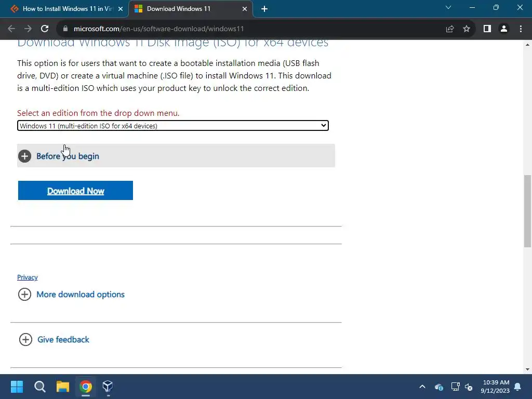Expand the Give feedback section

click(54, 339)
